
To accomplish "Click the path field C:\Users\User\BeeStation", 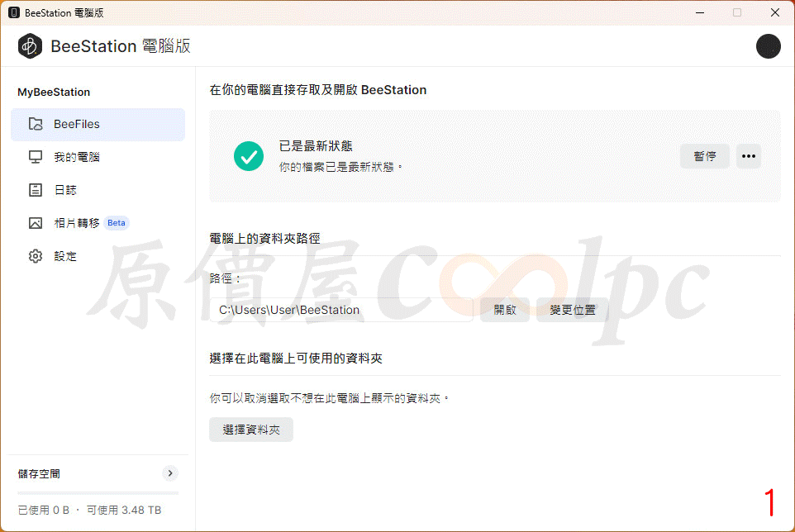I will point(340,310).
